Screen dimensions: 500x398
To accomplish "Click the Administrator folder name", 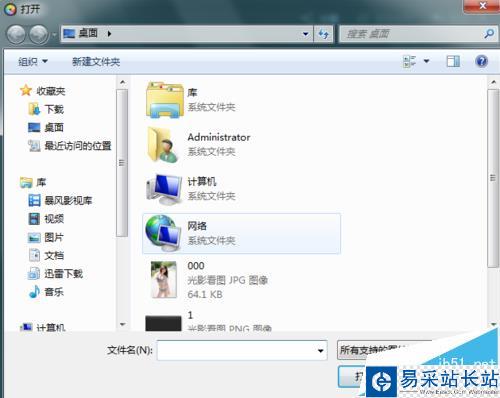I will point(219,137).
